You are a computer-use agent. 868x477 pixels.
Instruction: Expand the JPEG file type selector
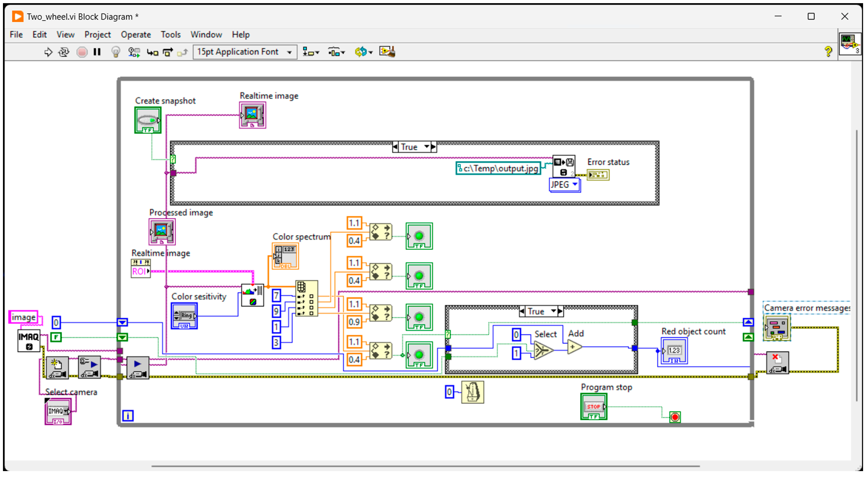point(575,184)
